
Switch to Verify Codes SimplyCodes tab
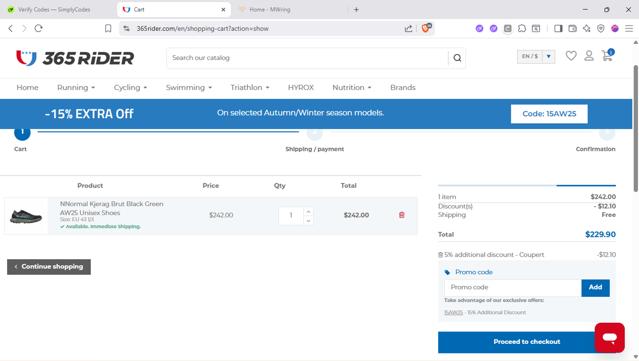pos(53,9)
